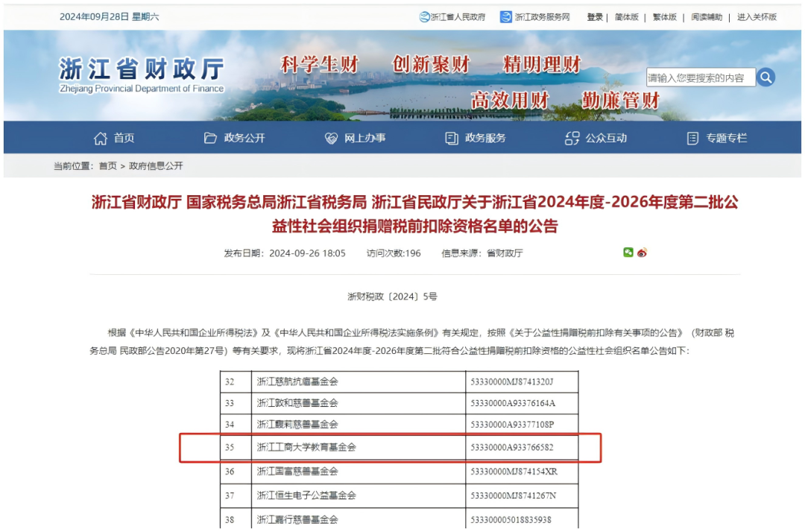Screen dimensions: 805x532
Task: Open the 政务服务 navigation menu
Action: [x=485, y=138]
